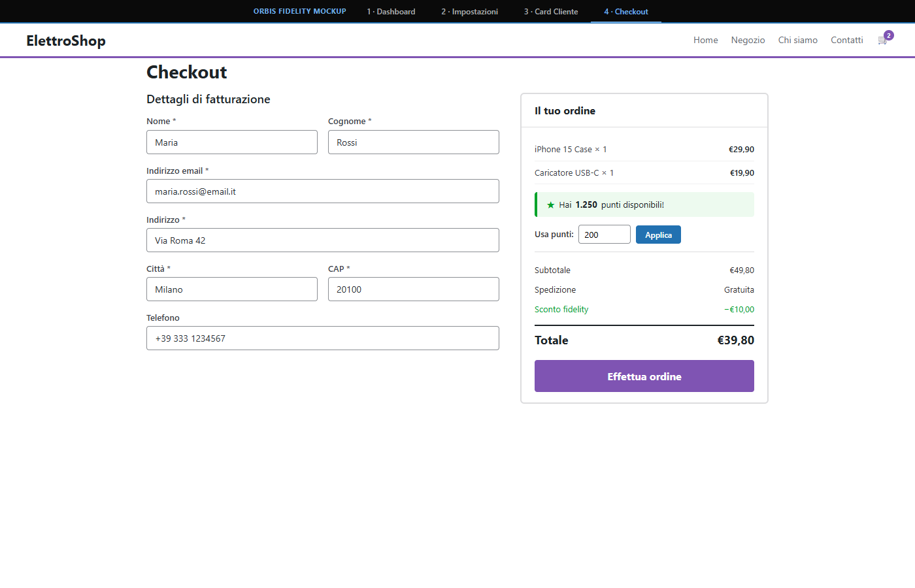Click the "ORBIS FIDELITY MOCKUP" brand link
The image size is (915, 588).
(299, 11)
